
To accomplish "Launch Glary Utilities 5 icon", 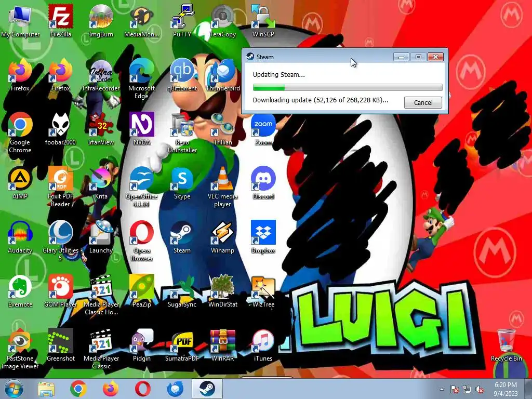I will point(60,240).
